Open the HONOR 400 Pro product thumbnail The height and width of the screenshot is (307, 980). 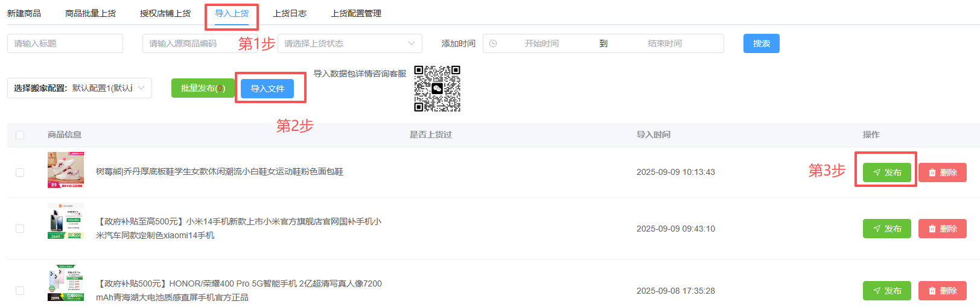(66, 283)
